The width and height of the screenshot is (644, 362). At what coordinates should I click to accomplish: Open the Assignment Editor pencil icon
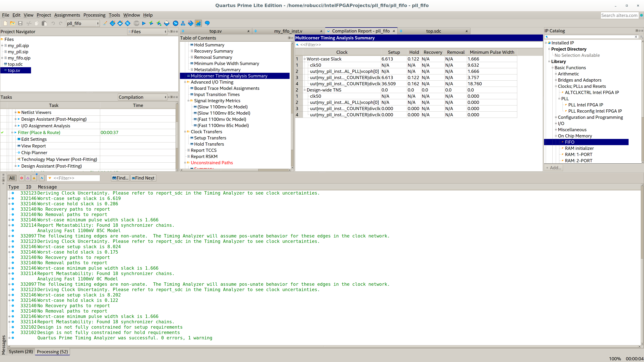(x=105, y=23)
